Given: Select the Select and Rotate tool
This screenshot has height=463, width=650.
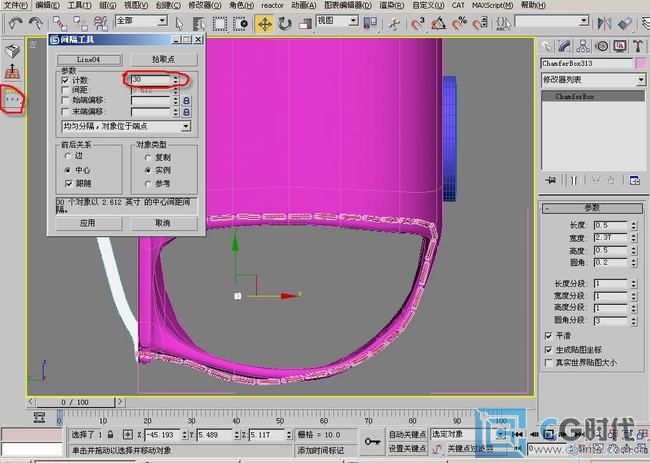Looking at the screenshot, I should click(285, 24).
